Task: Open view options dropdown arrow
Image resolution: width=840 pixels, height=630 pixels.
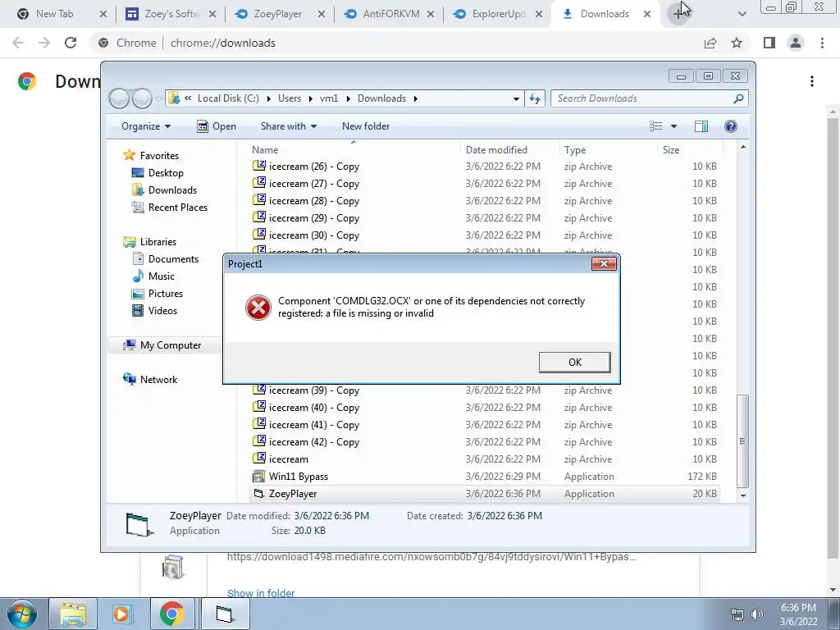Action: point(673,126)
